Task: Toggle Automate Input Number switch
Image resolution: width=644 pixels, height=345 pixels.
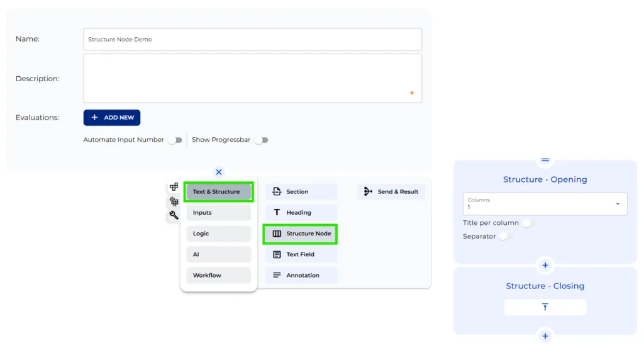Action: (175, 140)
